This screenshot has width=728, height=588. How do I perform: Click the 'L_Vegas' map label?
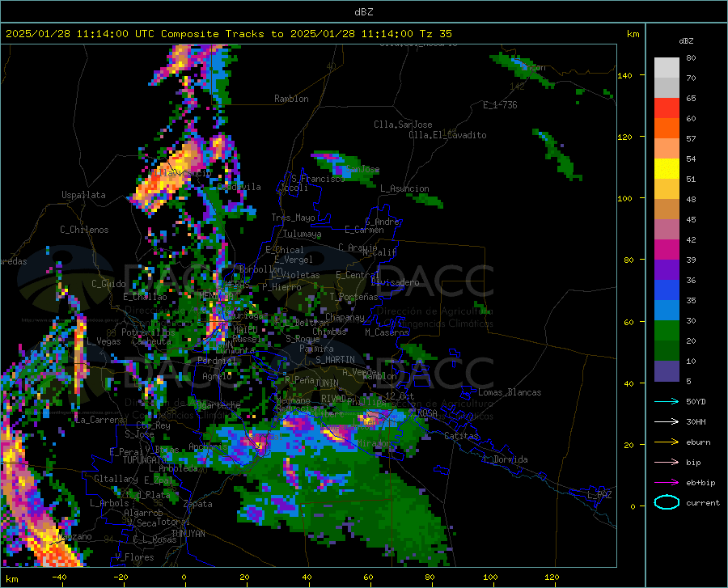pyautogui.click(x=104, y=341)
